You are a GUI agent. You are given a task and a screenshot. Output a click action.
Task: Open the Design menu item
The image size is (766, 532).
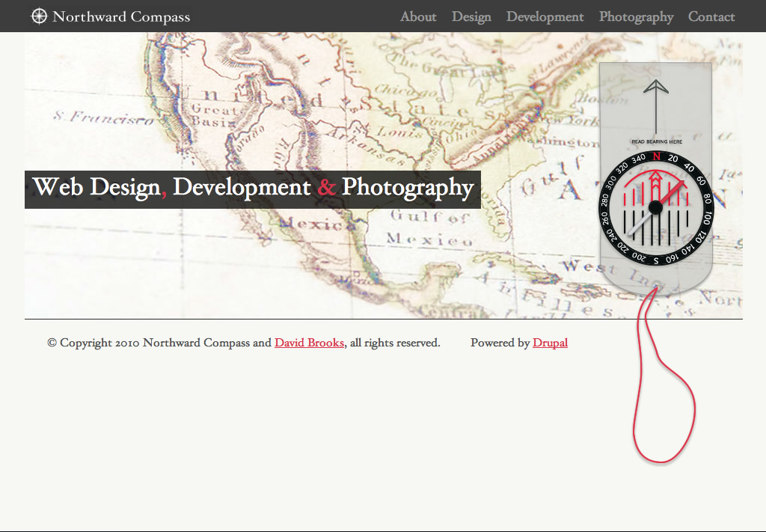471,16
